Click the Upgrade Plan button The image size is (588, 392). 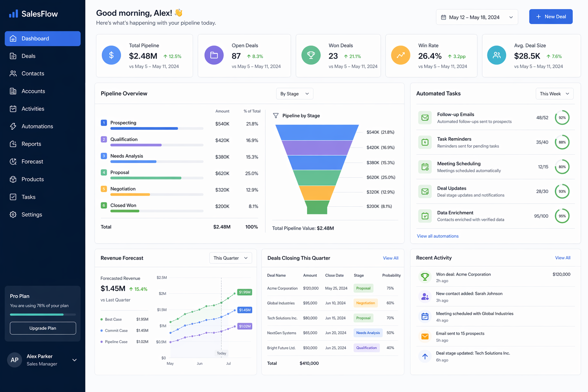pos(43,328)
